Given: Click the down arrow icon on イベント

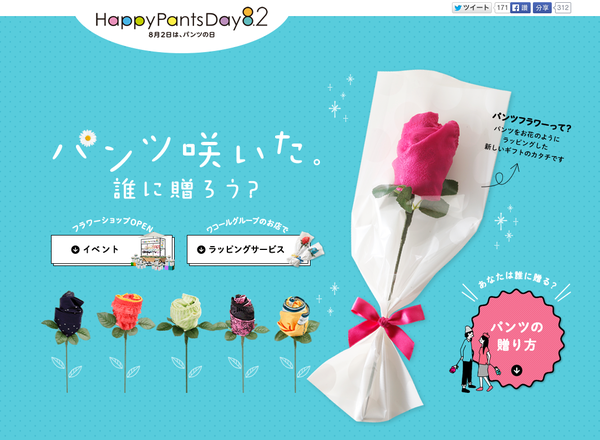Looking at the screenshot, I should (x=75, y=249).
